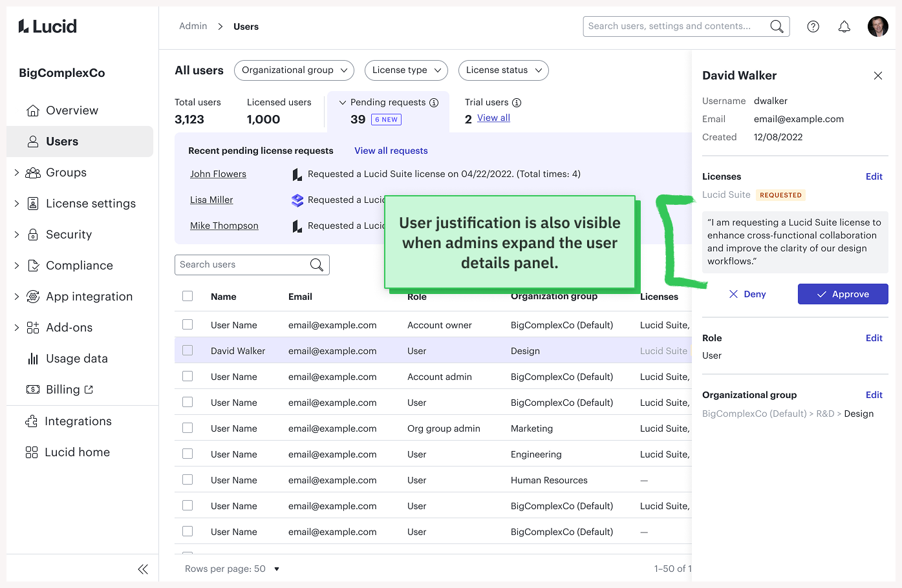
Task: Click the Lucid icon next to Mike Thompson's request
Action: click(x=297, y=226)
